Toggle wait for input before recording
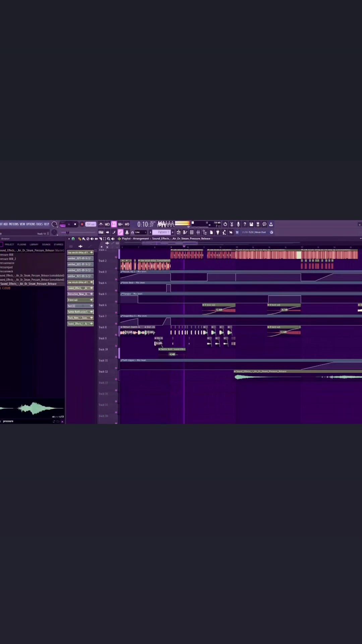 coord(107,224)
